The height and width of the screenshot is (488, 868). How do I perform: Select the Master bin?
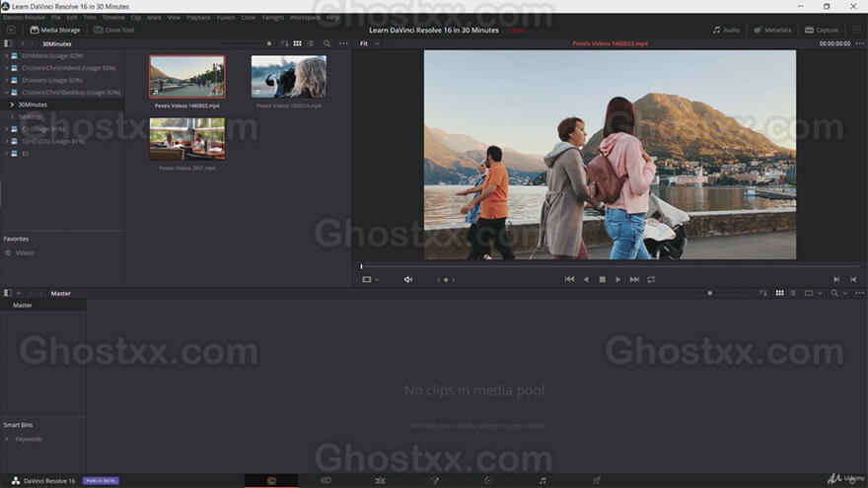43,306
